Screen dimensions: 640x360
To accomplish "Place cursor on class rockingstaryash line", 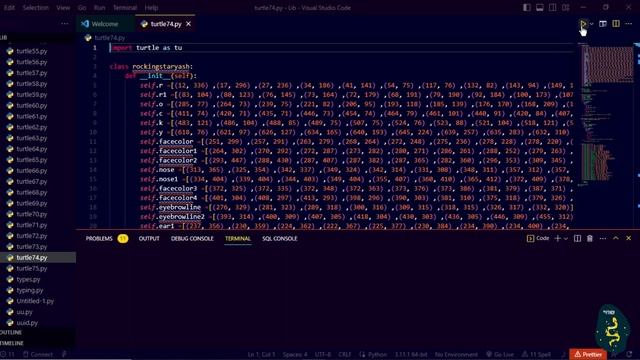I will coord(151,66).
